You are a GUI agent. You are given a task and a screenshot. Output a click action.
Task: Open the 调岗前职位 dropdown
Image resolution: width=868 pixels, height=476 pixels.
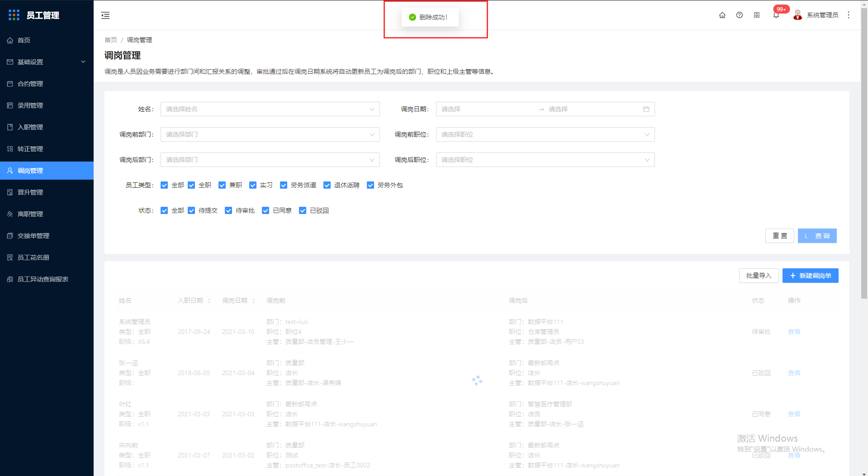point(545,134)
